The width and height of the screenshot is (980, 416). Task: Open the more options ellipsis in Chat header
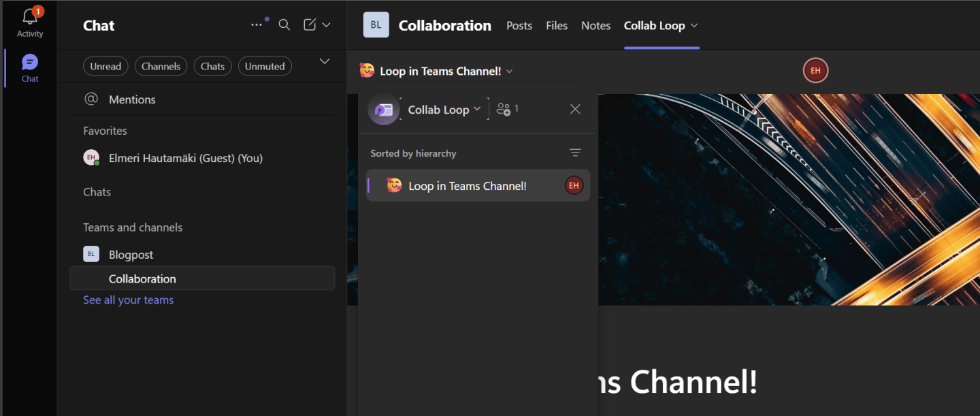pos(257,25)
